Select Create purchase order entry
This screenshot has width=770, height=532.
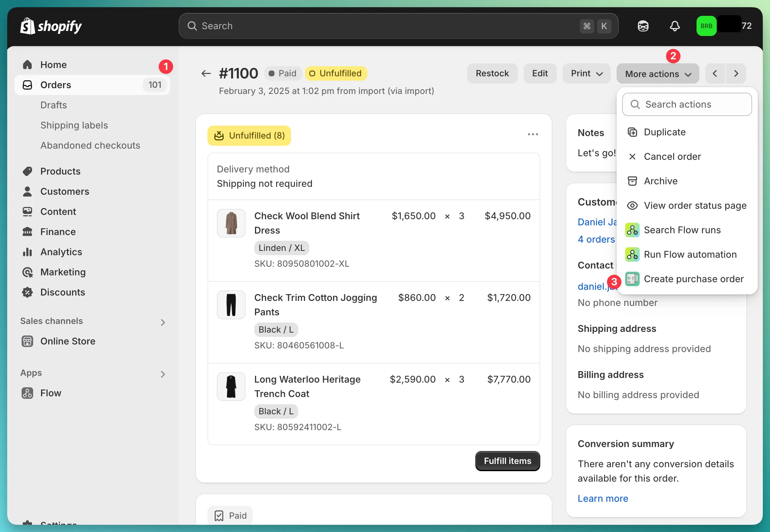coord(687,279)
